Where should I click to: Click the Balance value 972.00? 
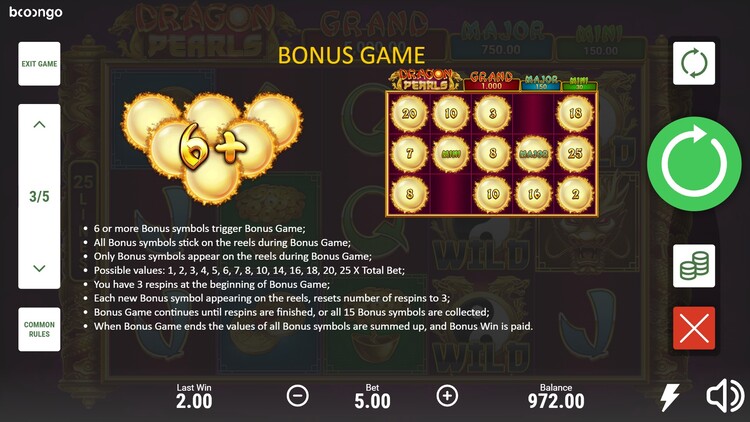(x=556, y=401)
